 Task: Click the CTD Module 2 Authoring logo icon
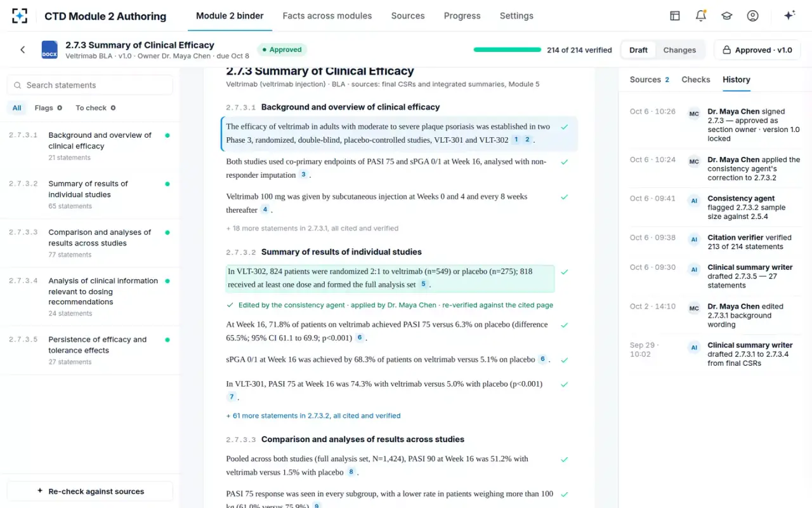[20, 16]
